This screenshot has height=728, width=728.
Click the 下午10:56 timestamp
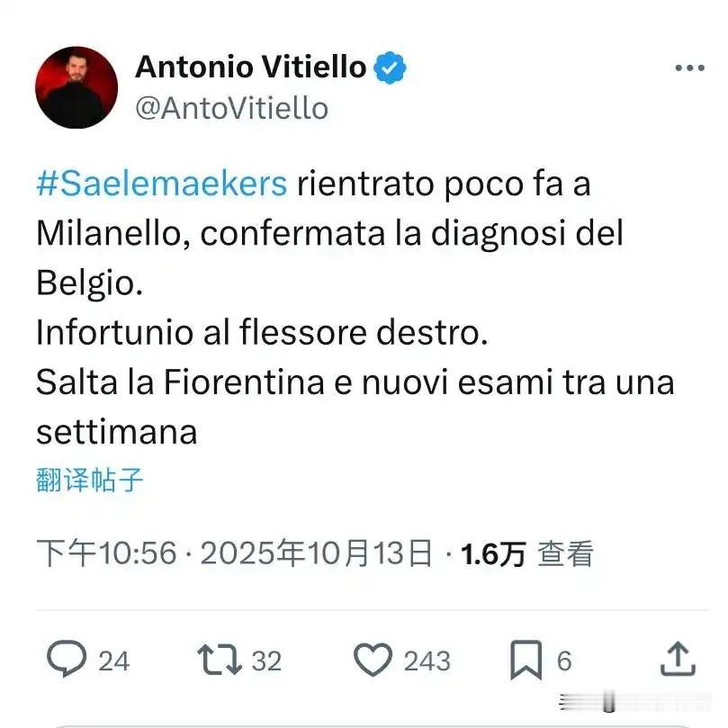107,553
